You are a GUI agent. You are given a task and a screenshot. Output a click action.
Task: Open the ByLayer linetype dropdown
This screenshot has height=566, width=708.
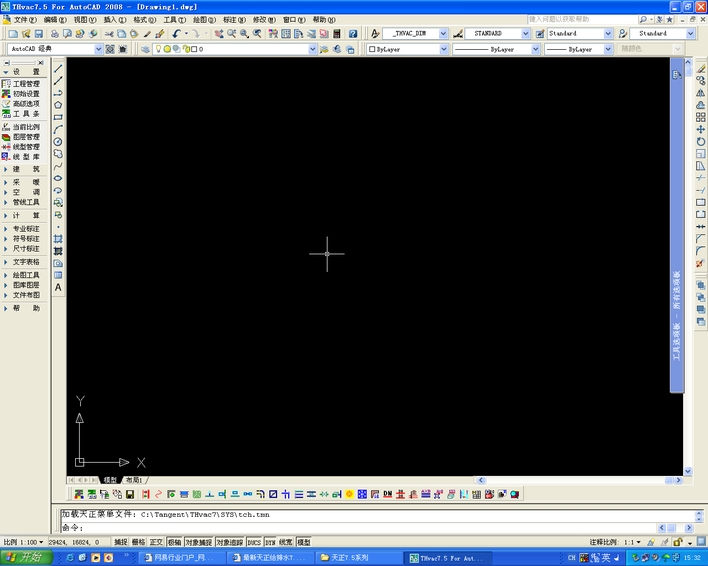pos(535,49)
